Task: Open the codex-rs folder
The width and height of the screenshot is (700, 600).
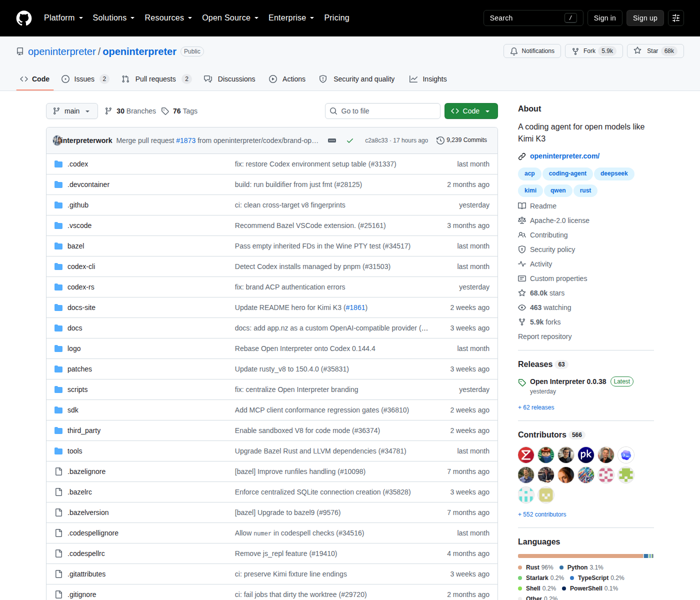Action: (81, 287)
